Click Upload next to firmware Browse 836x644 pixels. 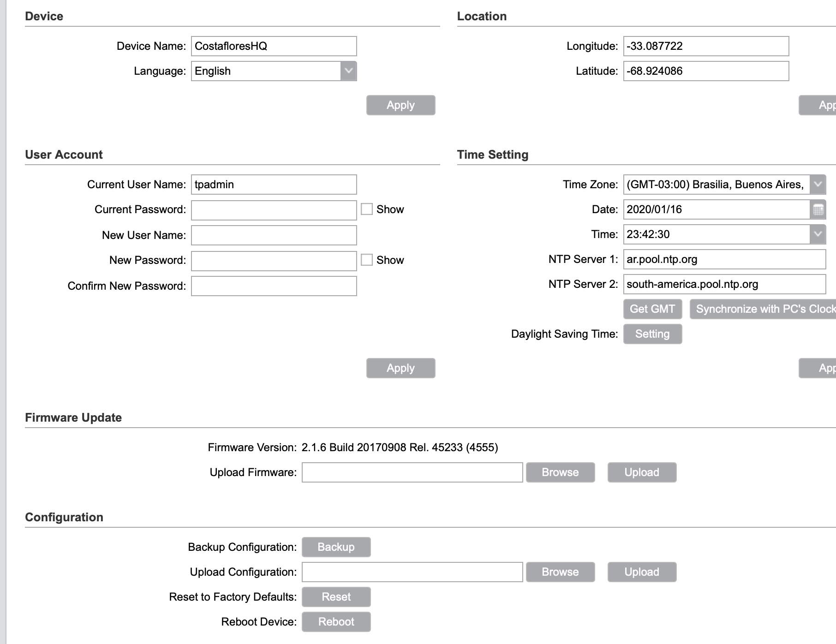pyautogui.click(x=642, y=472)
